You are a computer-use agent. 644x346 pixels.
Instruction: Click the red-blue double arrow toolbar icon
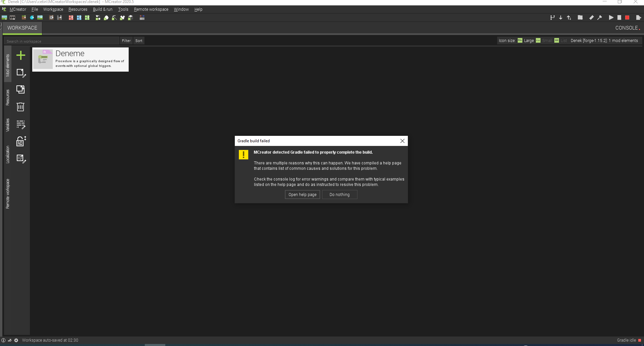[x=142, y=18]
